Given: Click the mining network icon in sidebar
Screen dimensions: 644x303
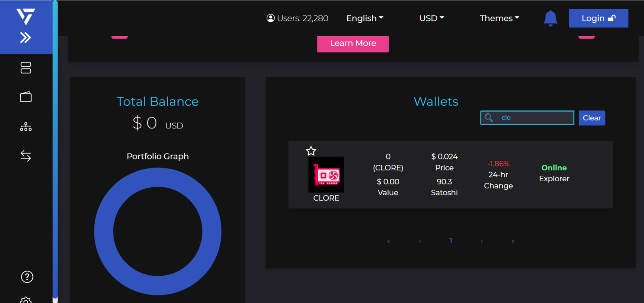Looking at the screenshot, I should (x=26, y=126).
